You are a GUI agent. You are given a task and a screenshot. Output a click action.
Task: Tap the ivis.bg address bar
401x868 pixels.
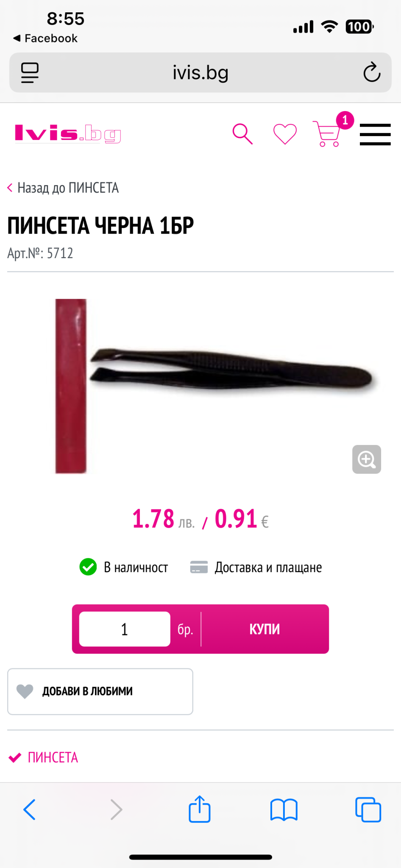click(200, 72)
